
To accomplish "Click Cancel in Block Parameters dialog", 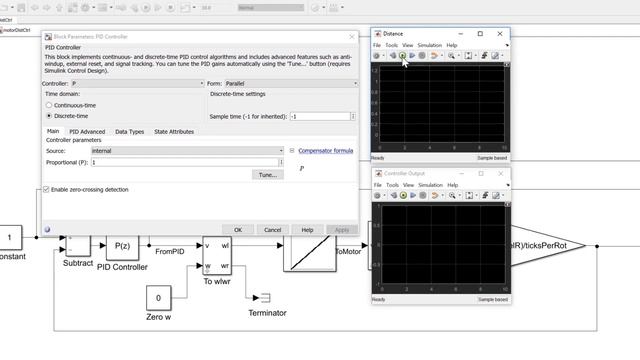I will tap(273, 230).
